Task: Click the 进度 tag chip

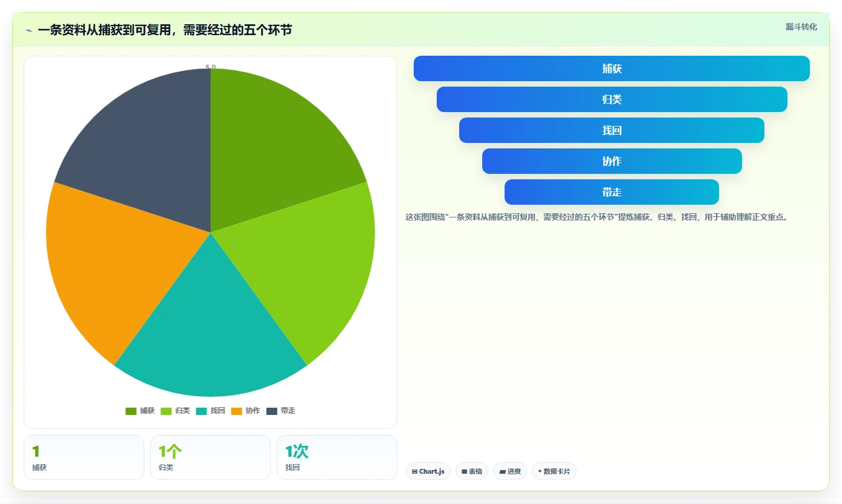Action: pyautogui.click(x=510, y=471)
